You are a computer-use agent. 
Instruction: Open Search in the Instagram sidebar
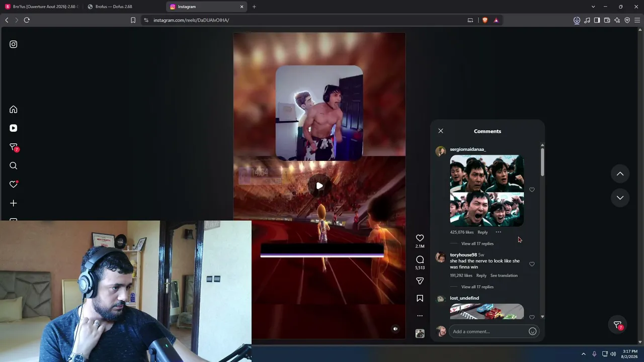click(x=14, y=166)
